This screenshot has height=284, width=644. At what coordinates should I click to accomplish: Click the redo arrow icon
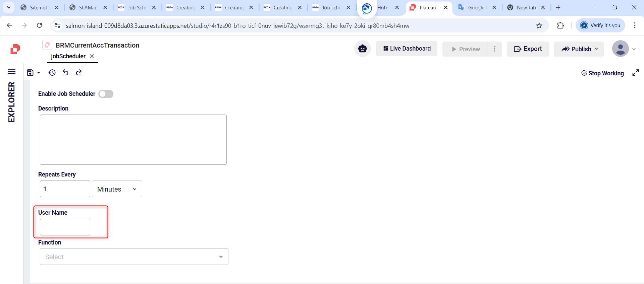coord(79,73)
